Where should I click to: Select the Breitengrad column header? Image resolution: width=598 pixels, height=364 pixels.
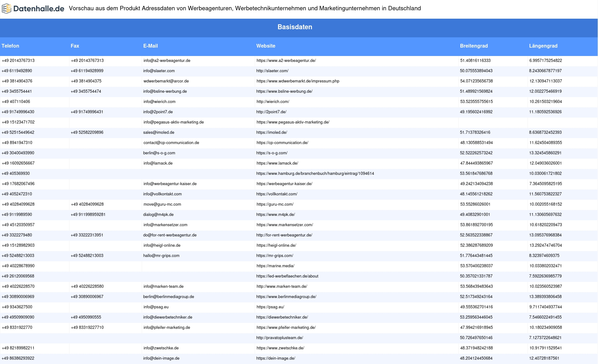(474, 46)
